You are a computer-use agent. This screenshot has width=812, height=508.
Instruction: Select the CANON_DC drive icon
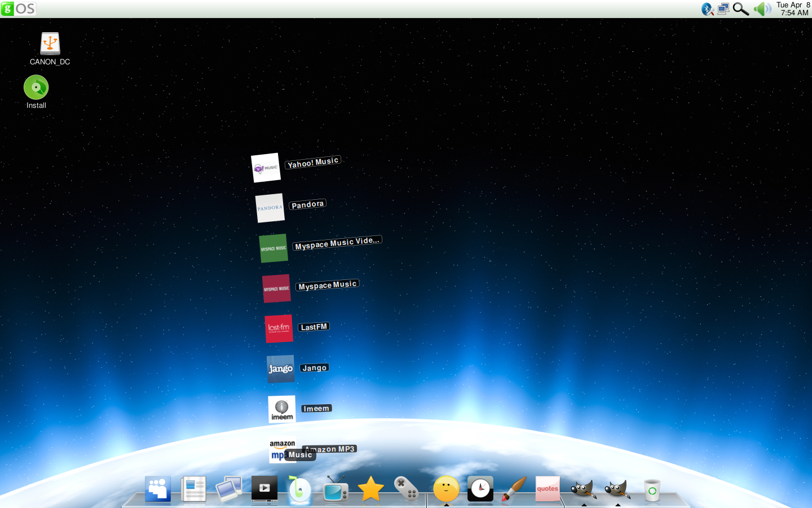point(50,49)
